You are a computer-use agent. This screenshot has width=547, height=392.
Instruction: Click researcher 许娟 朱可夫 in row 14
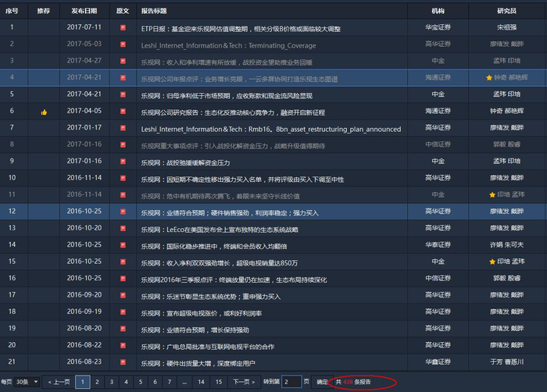(506, 245)
